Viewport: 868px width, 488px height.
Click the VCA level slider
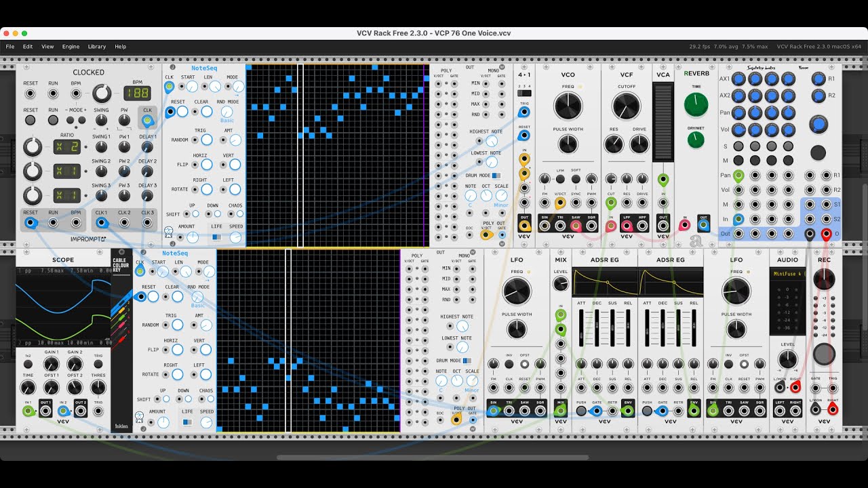pyautogui.click(x=663, y=122)
